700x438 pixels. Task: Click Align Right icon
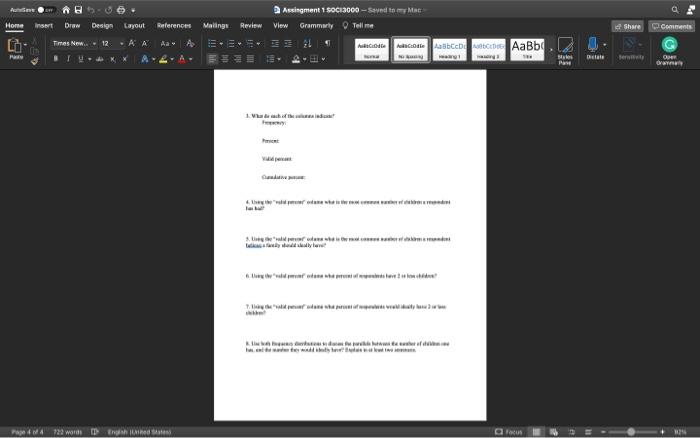tap(238, 59)
